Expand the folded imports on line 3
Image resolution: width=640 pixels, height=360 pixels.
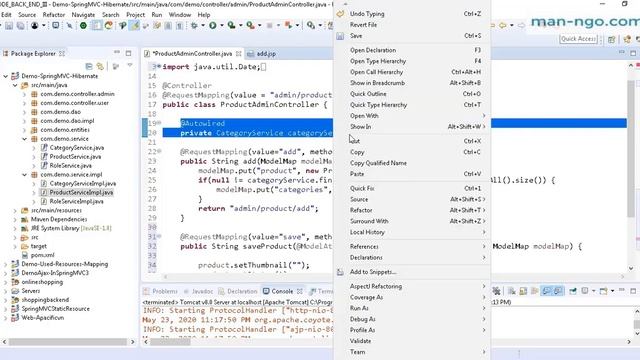(159, 66)
